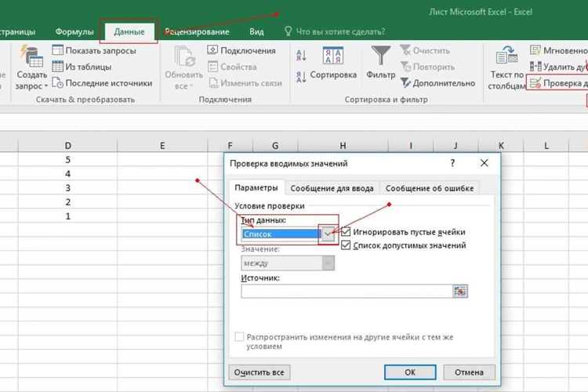The width and height of the screenshot is (588, 392).
Task: Click the Фильтр funnel icon
Action: 380,56
